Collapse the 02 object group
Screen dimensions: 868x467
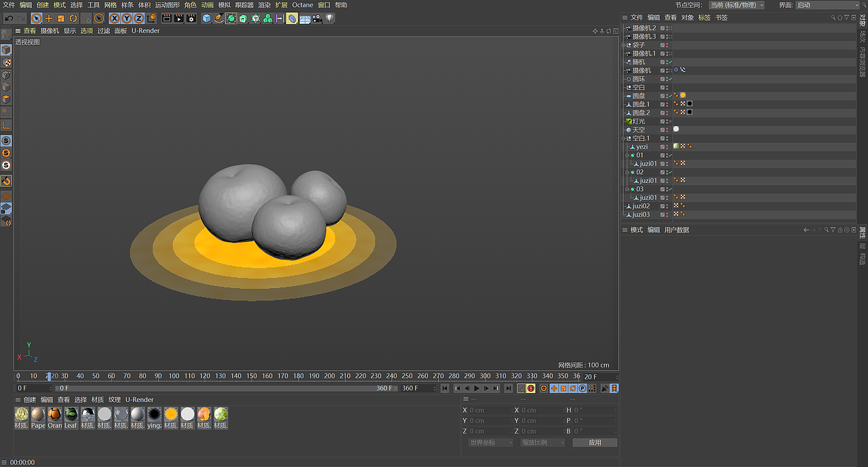627,172
